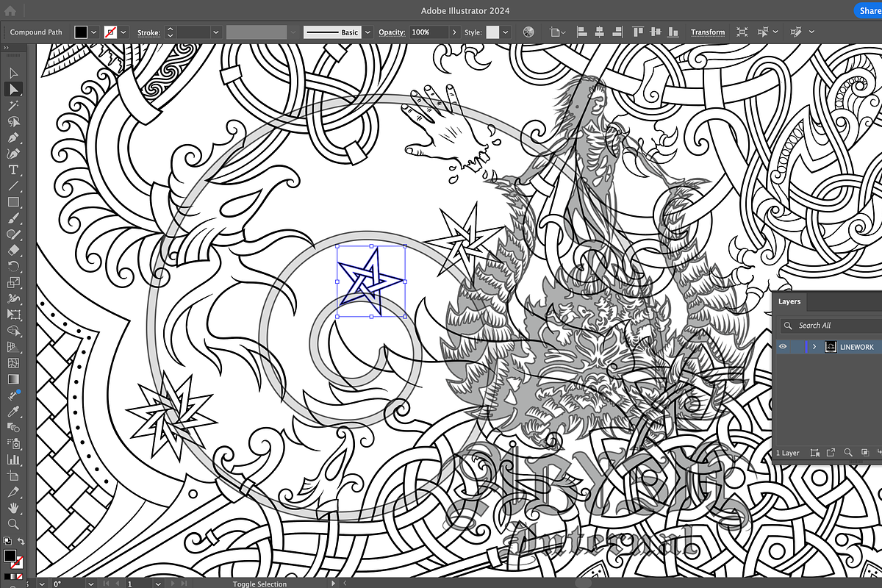Viewport: 882px width, 588px height.
Task: Open Opacity panel via Opacity label
Action: [392, 32]
